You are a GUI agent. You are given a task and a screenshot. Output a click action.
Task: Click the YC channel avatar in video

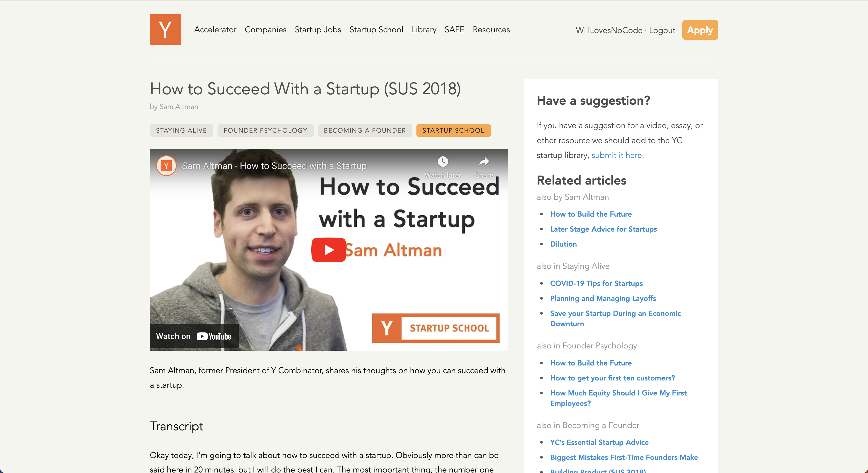coord(166,165)
